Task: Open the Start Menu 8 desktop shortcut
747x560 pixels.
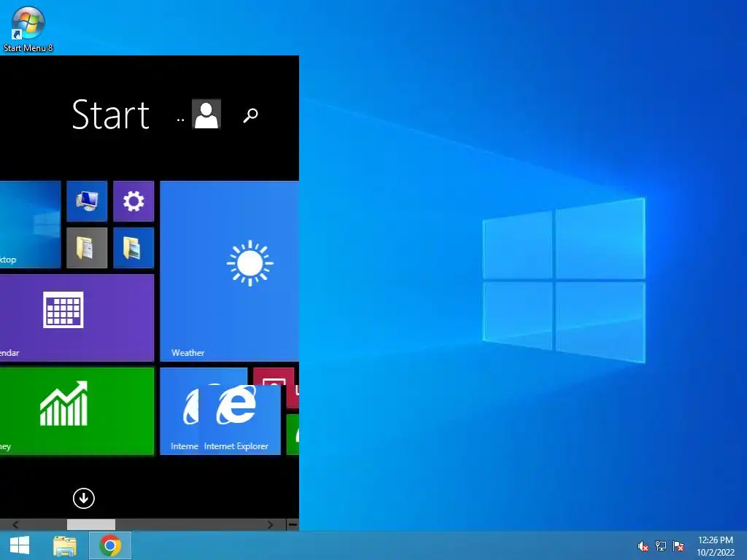Action: [x=28, y=28]
